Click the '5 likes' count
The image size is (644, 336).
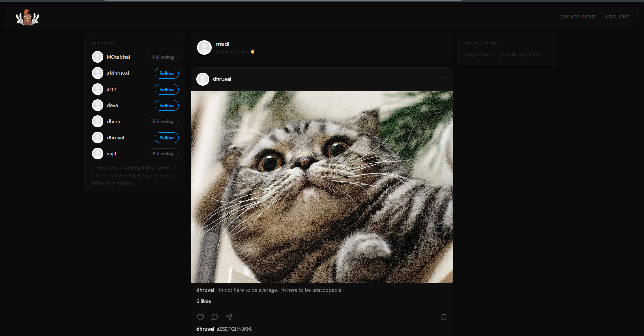[204, 301]
